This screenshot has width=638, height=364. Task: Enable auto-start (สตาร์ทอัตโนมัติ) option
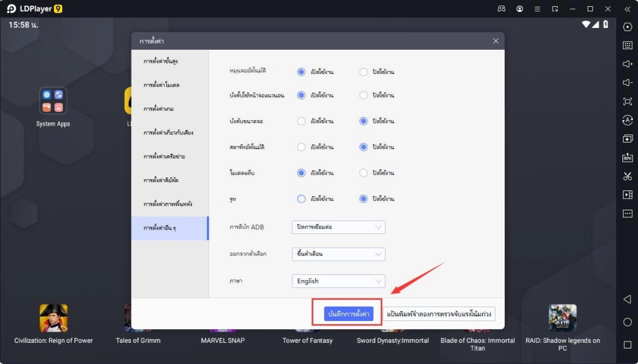click(302, 147)
